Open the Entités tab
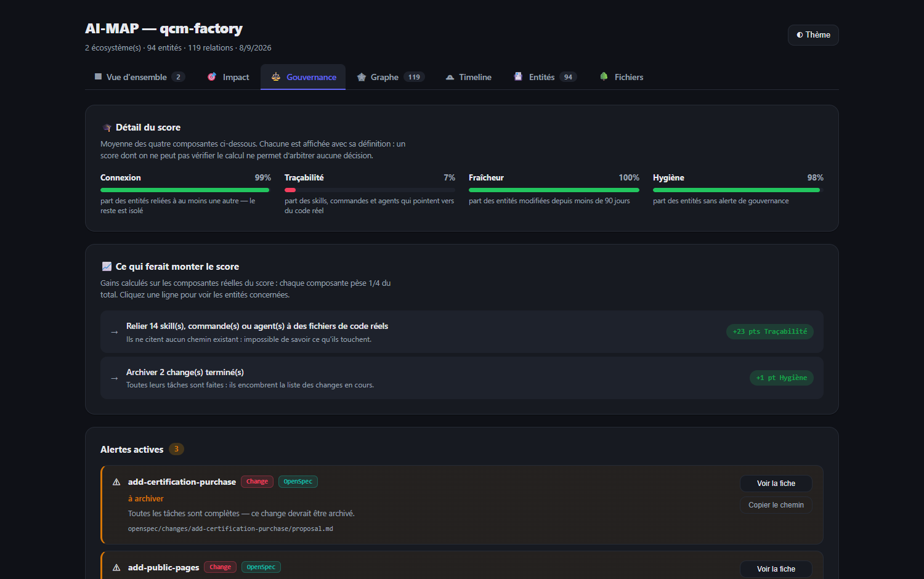This screenshot has width=924, height=579. [x=545, y=77]
